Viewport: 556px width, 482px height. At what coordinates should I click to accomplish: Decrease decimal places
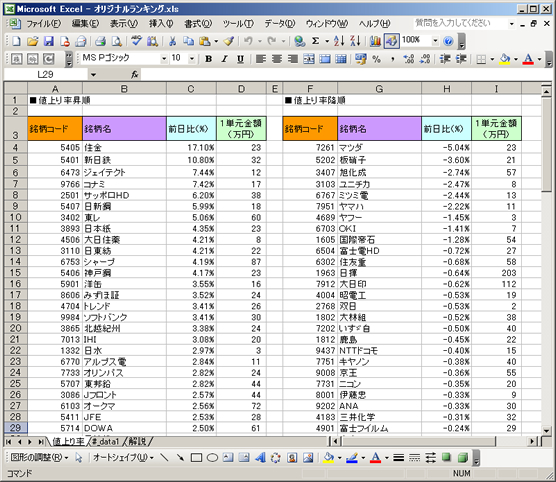tap(425, 59)
